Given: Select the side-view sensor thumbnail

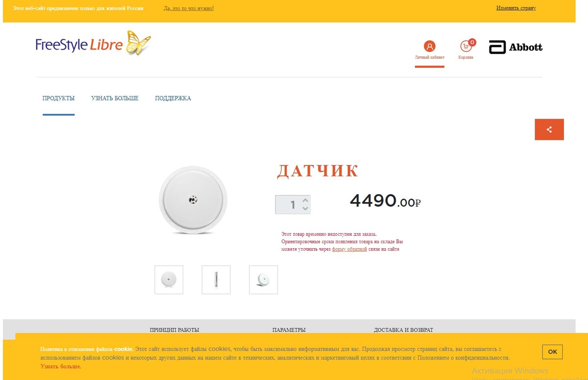Looking at the screenshot, I should 216,279.
